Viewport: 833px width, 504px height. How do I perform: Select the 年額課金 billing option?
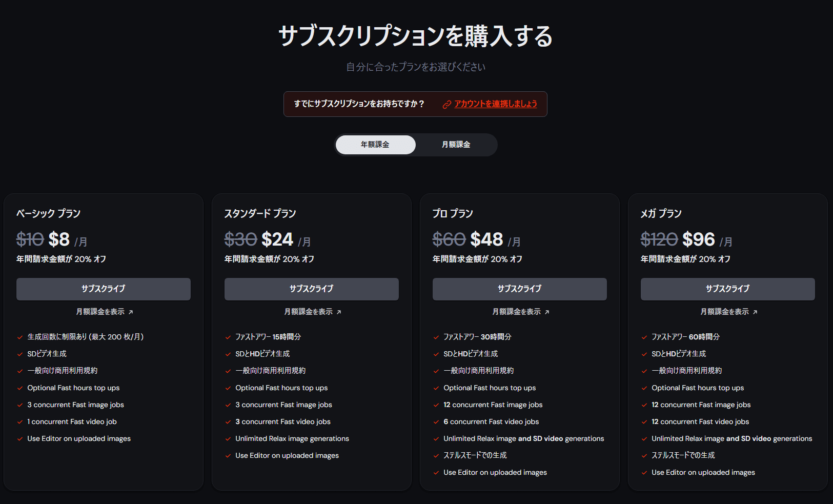click(375, 145)
